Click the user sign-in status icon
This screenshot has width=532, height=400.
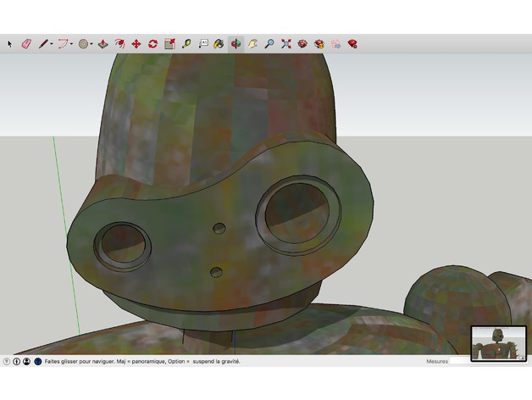click(x=26, y=362)
